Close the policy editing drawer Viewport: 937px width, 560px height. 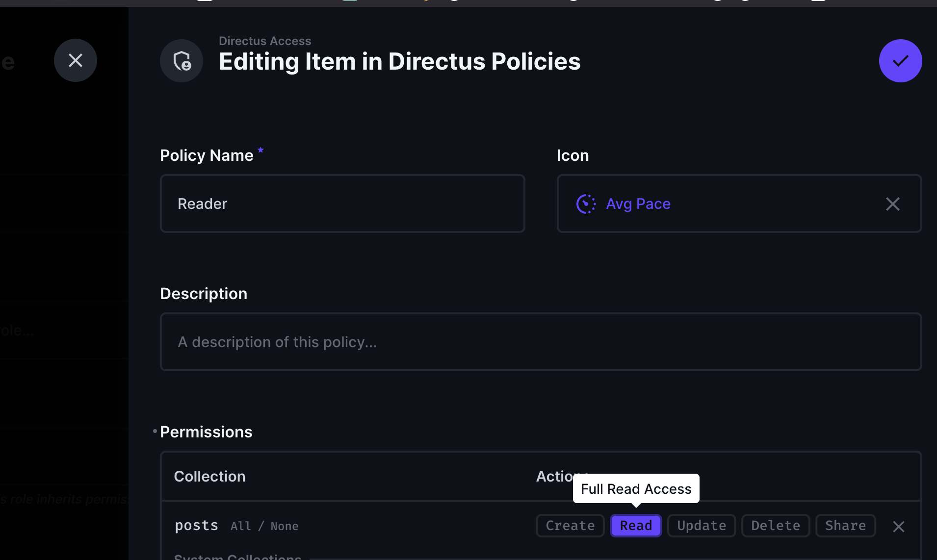click(x=76, y=60)
